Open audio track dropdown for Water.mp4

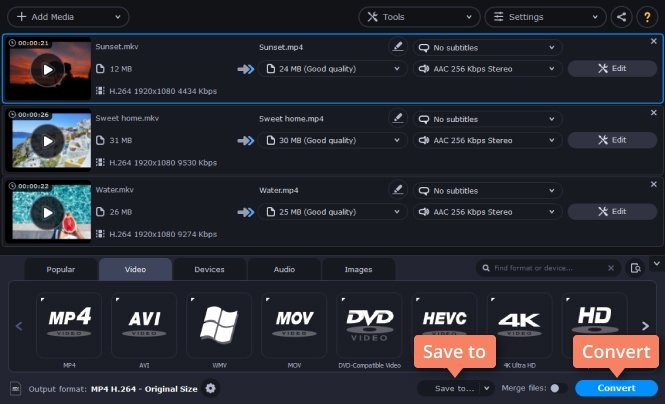click(x=487, y=212)
